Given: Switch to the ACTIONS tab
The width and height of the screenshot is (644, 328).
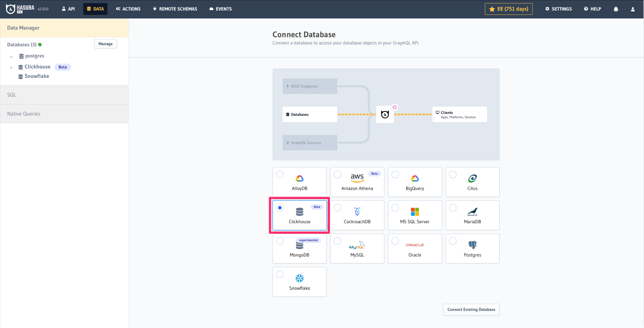Looking at the screenshot, I should coord(128,9).
